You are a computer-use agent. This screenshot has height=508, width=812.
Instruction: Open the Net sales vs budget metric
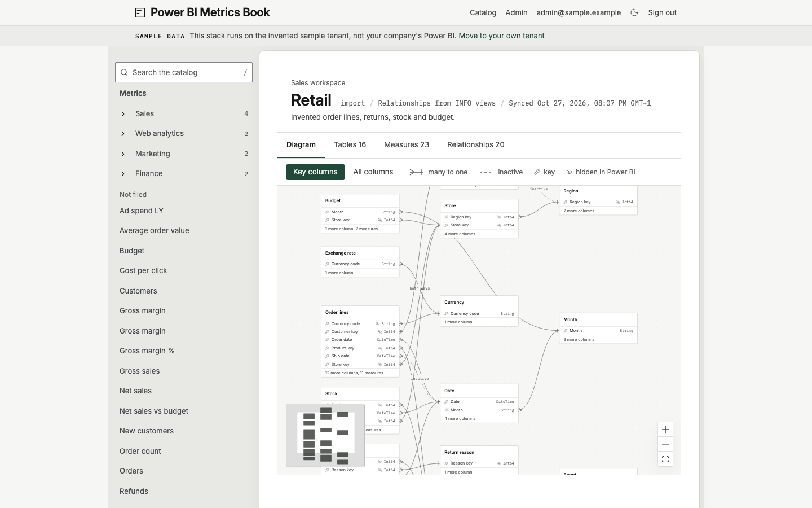click(x=154, y=411)
